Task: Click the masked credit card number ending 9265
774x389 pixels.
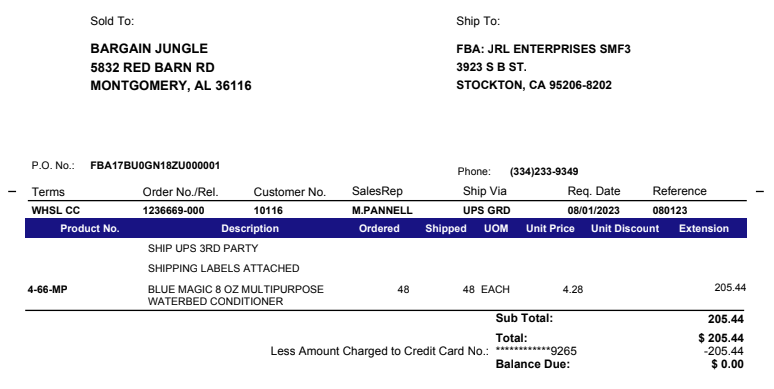Action: [536, 351]
